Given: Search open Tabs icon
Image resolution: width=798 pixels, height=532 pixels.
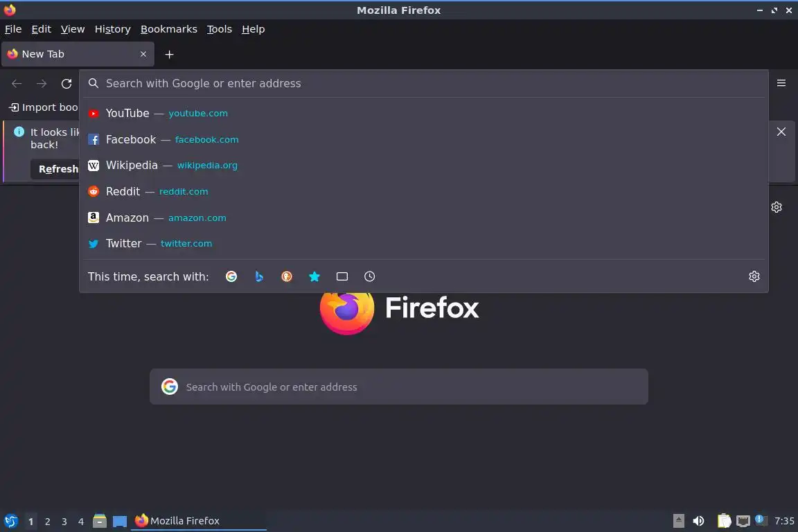Looking at the screenshot, I should coord(342,276).
